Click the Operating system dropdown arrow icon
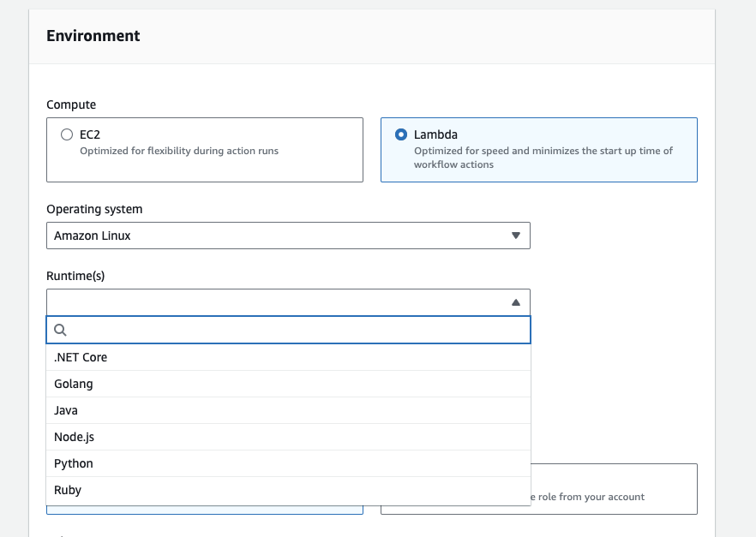This screenshot has height=537, width=756. (x=515, y=236)
